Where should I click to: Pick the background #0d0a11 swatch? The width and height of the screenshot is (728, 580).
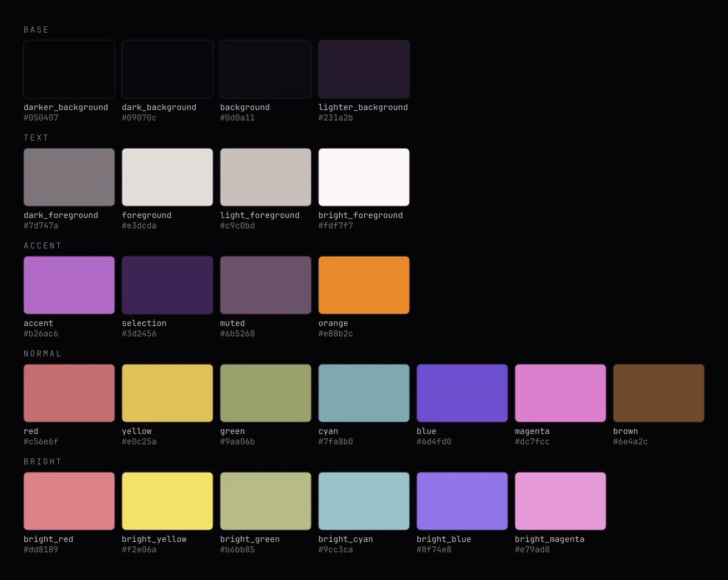tap(266, 69)
